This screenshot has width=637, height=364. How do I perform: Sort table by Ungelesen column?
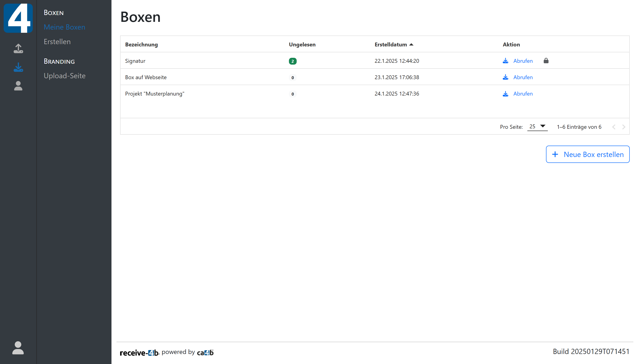(x=302, y=45)
